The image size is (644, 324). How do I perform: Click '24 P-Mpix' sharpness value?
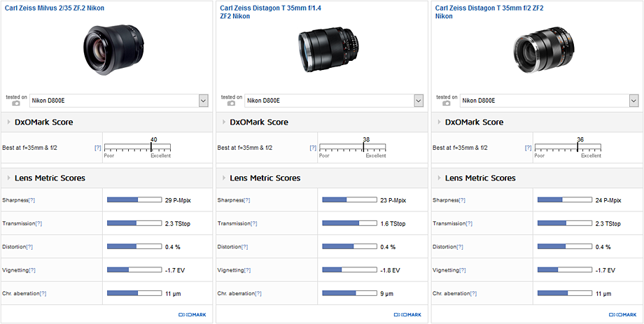pos(608,200)
